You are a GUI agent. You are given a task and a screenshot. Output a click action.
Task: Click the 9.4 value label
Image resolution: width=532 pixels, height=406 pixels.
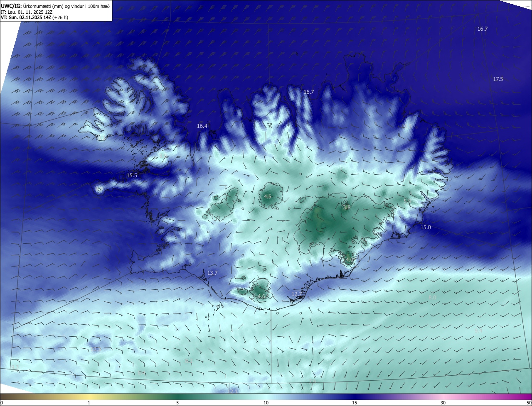click(x=479, y=330)
